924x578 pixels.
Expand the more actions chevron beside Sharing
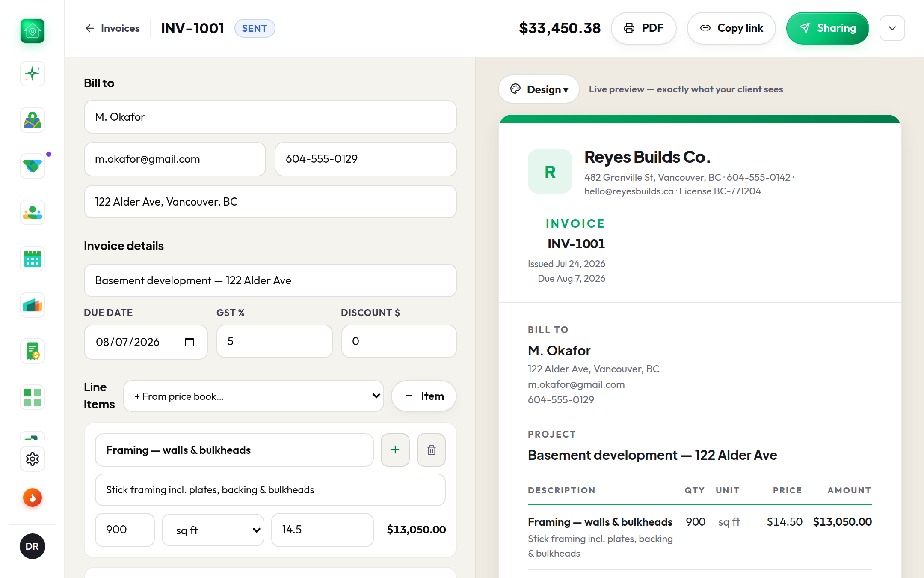click(x=892, y=28)
